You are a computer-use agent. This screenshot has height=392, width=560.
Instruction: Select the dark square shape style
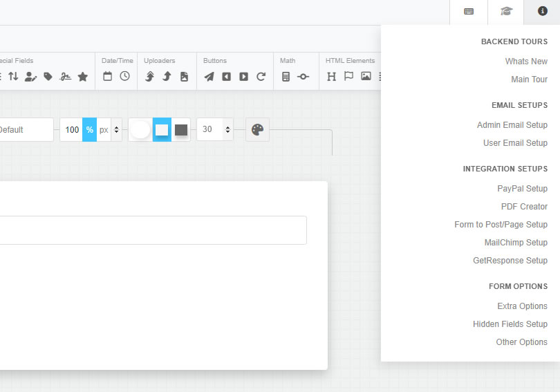[181, 129]
